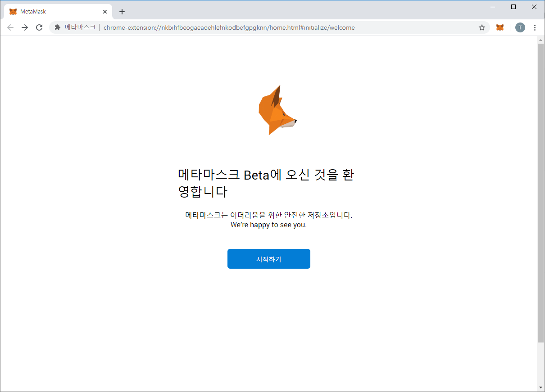Click the MetaMask fox logo image
The height and width of the screenshot is (392, 545).
(277, 110)
